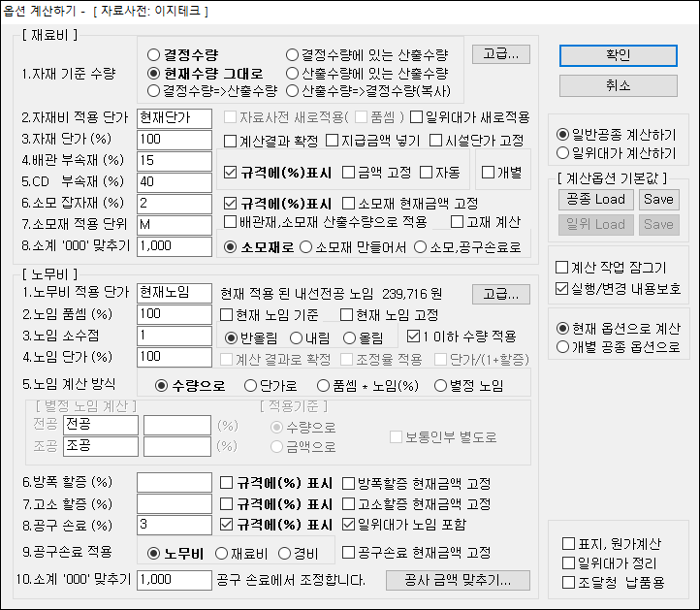Click Save next to 공종 Load

click(x=658, y=199)
